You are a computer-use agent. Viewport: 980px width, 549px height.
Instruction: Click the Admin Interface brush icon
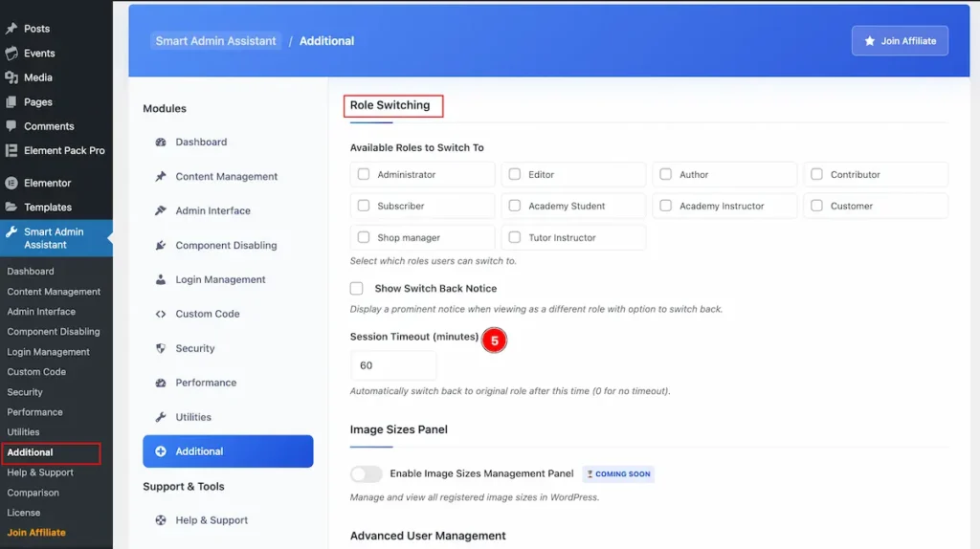(161, 210)
